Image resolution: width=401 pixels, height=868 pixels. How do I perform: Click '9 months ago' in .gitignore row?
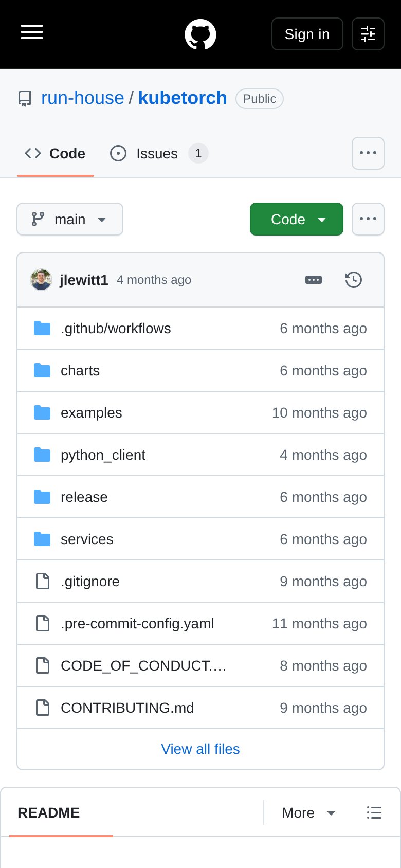tap(323, 581)
